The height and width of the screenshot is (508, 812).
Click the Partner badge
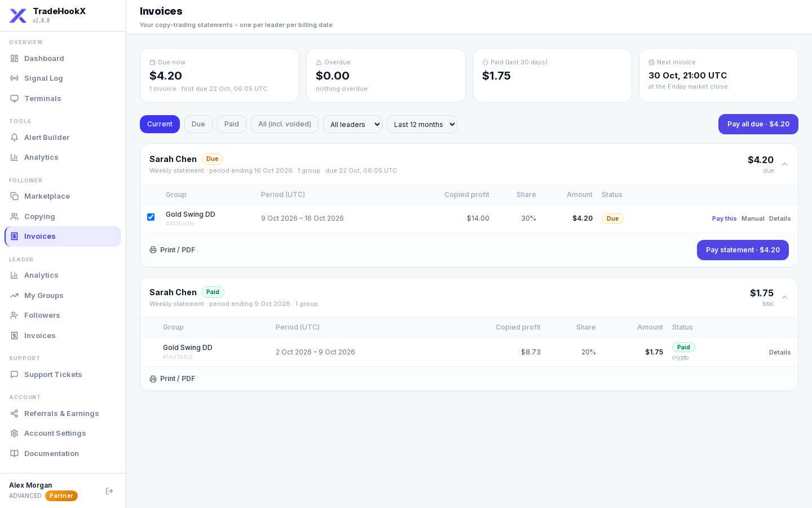[x=61, y=496]
